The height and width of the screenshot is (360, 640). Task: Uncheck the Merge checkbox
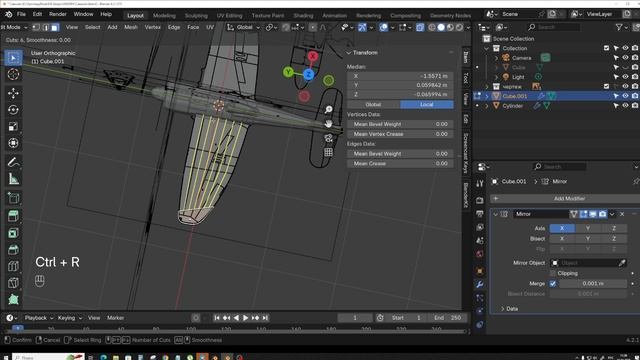[x=553, y=283]
